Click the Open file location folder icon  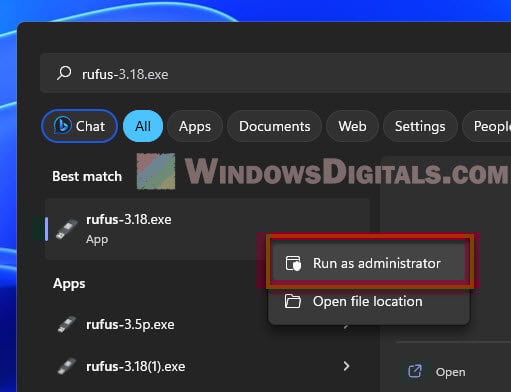coord(293,301)
